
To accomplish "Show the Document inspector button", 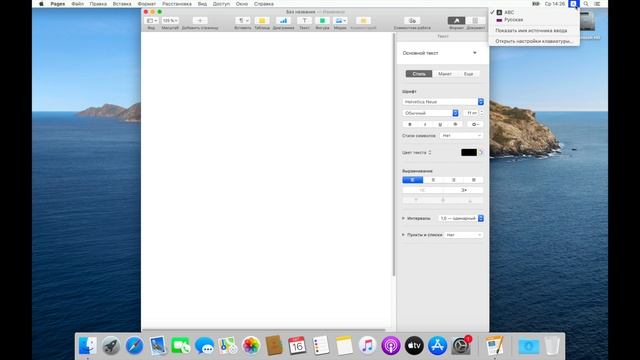I will pyautogui.click(x=475, y=20).
